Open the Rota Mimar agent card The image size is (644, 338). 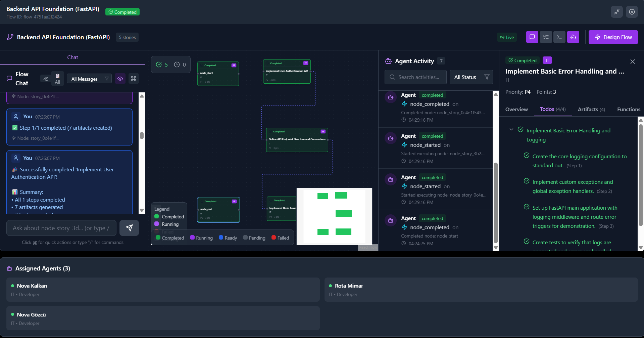[x=481, y=290]
